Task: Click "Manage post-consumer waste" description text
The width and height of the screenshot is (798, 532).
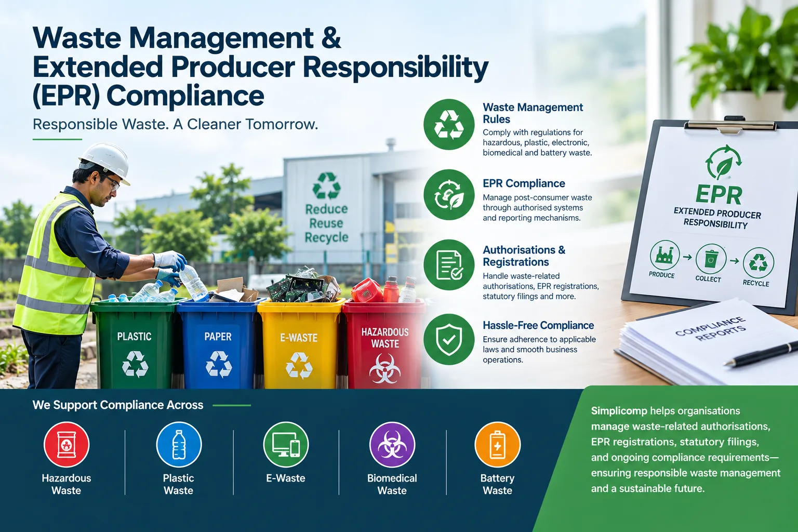Action: coord(537,208)
